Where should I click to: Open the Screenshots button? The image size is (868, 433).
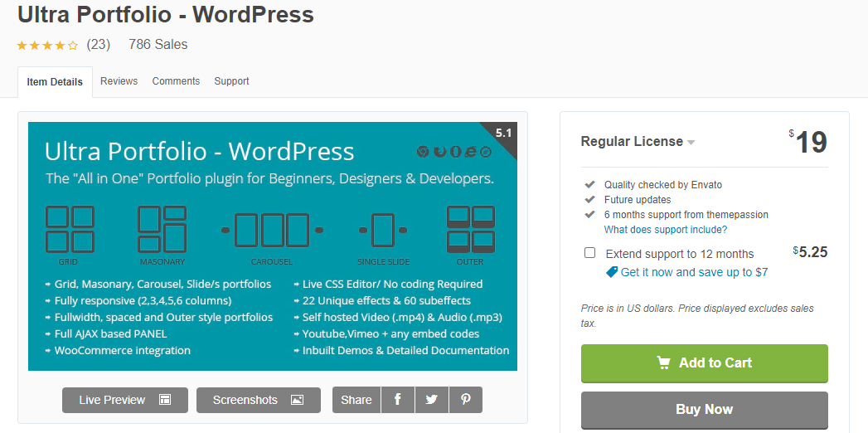(259, 400)
